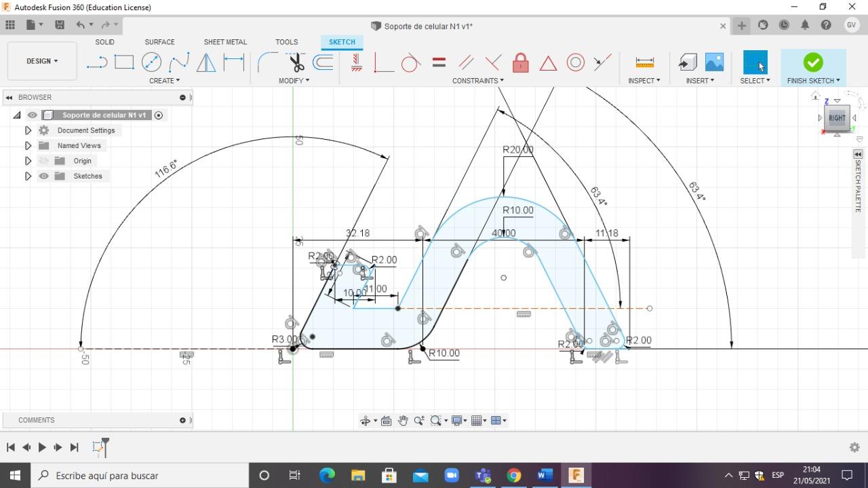868x488 pixels.
Task: Toggle visibility of the Origin folder
Action: tap(44, 161)
